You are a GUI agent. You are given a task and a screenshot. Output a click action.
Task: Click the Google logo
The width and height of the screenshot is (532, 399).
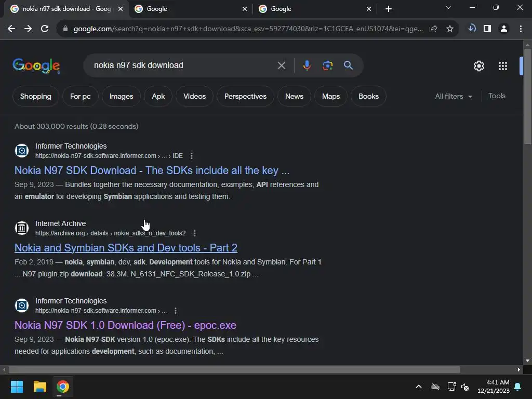(36, 66)
